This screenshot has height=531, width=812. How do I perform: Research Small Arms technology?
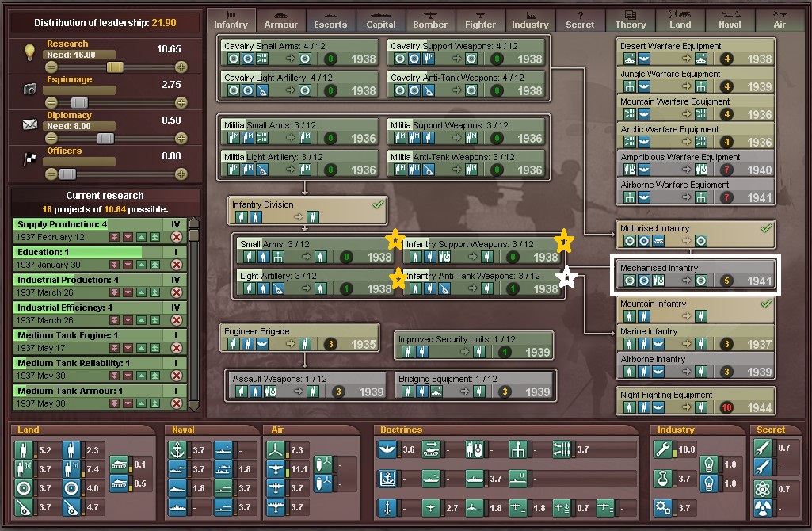pyautogui.click(x=315, y=250)
